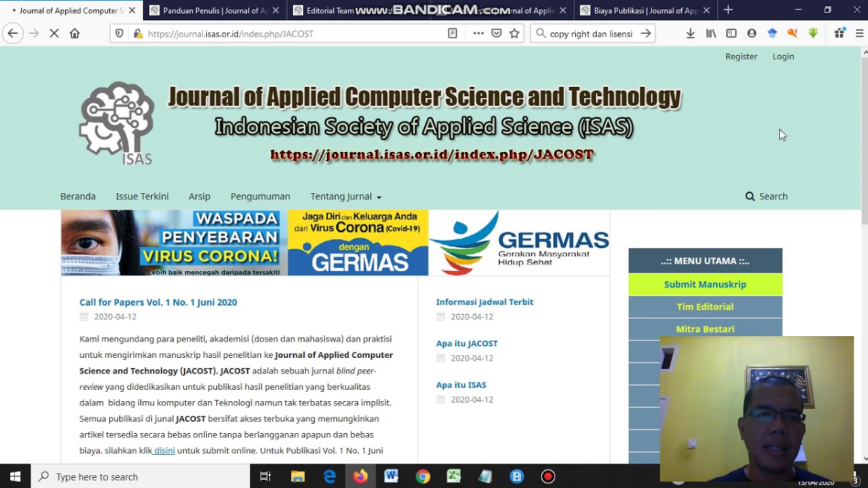Viewport: 868px width, 488px height.
Task: Open Excel from the taskbar
Action: pos(454,476)
